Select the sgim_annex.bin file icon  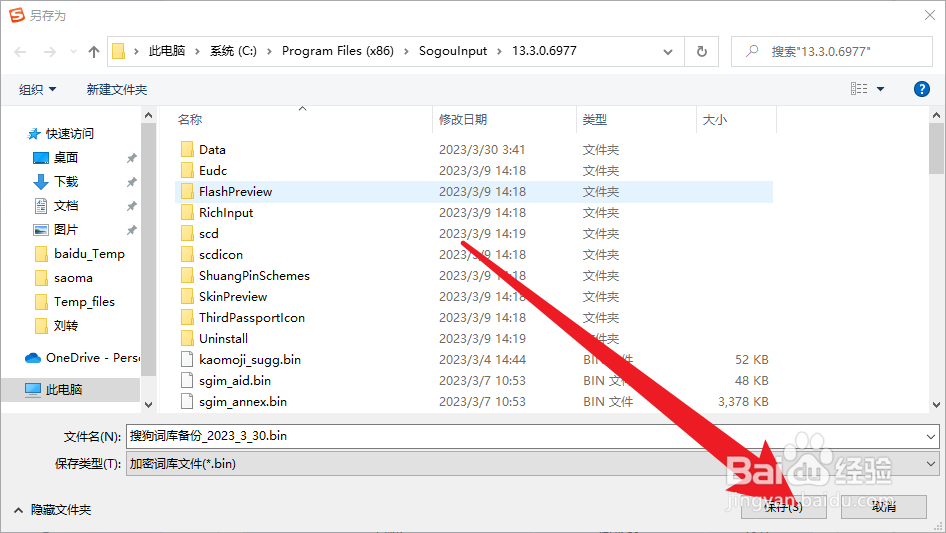pos(187,401)
